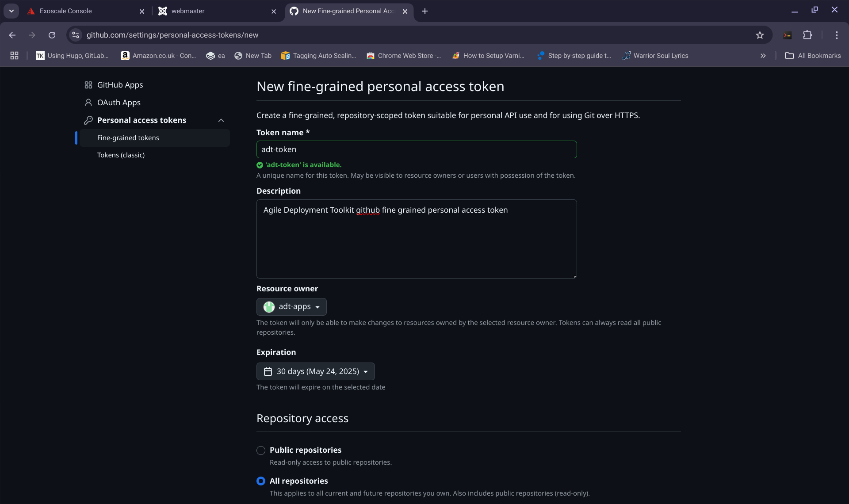Open site information icon in address bar
This screenshot has height=504, width=849.
click(76, 35)
